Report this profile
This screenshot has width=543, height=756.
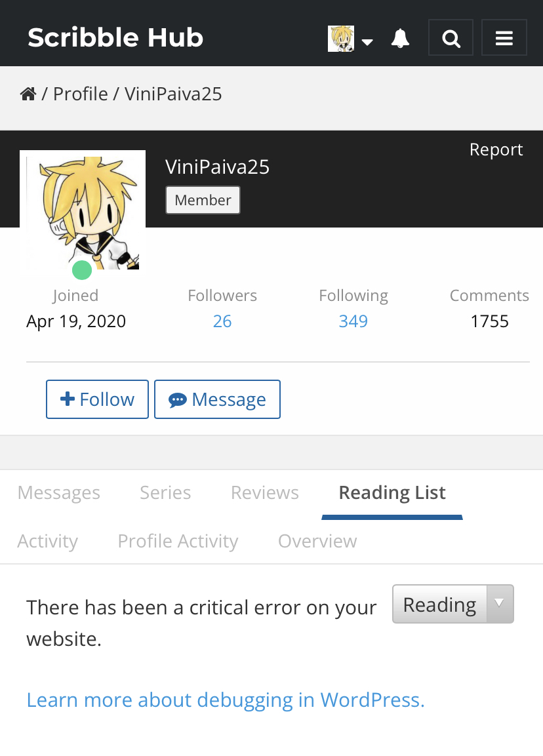tap(496, 149)
